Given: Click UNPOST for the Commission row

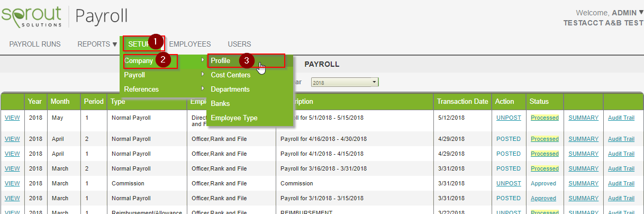Looking at the screenshot, I should [509, 183].
